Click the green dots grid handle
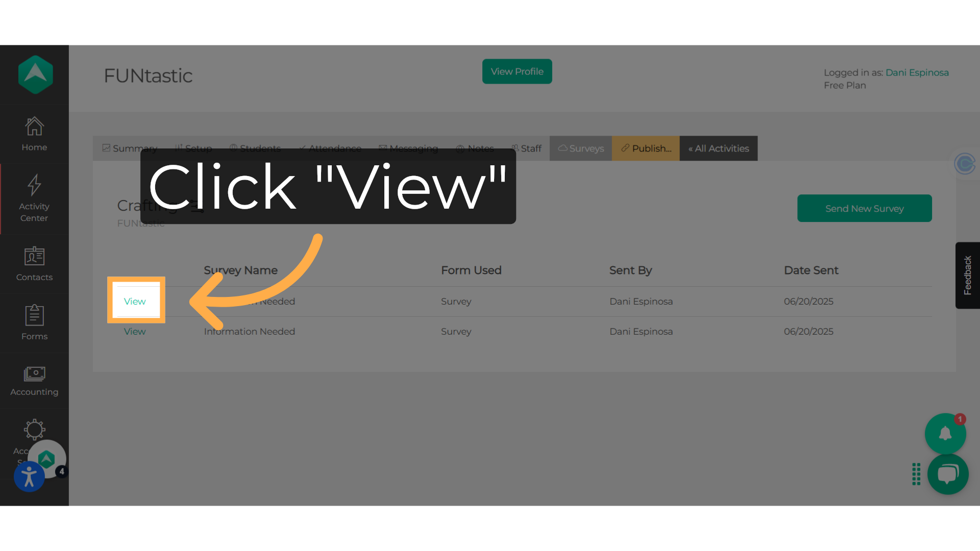Viewport: 980px width, 551px height. pyautogui.click(x=916, y=474)
